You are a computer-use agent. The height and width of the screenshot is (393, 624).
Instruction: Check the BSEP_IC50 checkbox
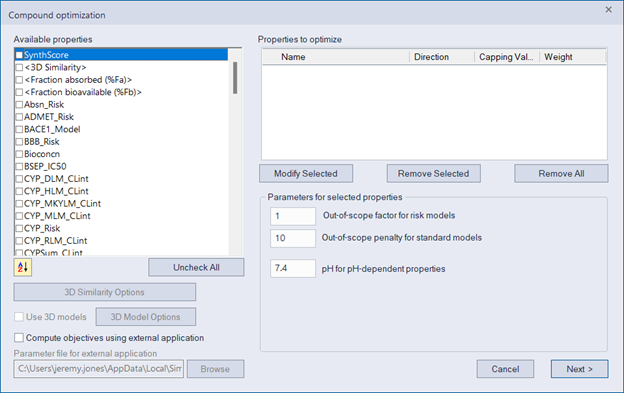pos(19,166)
